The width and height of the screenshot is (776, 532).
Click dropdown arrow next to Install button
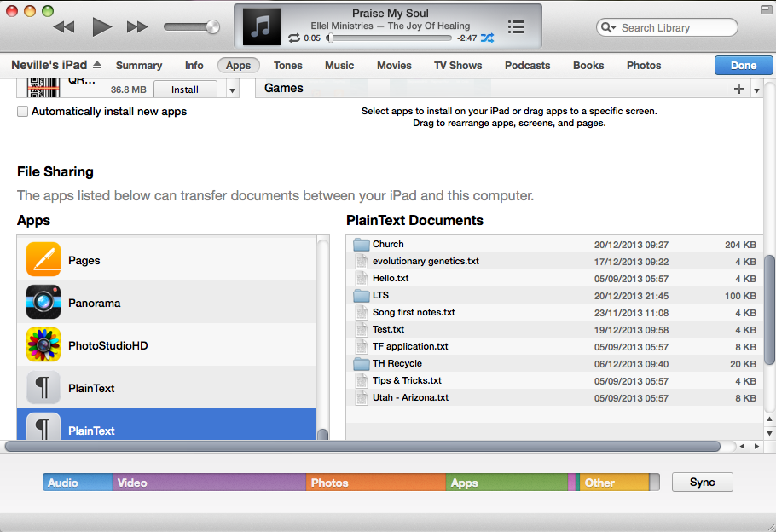232,90
